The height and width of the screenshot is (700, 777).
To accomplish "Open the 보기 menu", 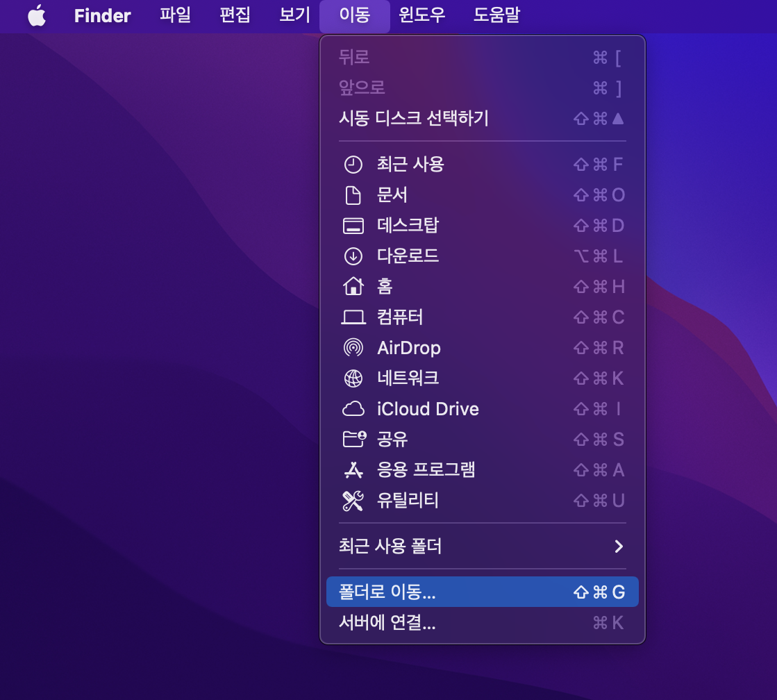I will tap(295, 15).
